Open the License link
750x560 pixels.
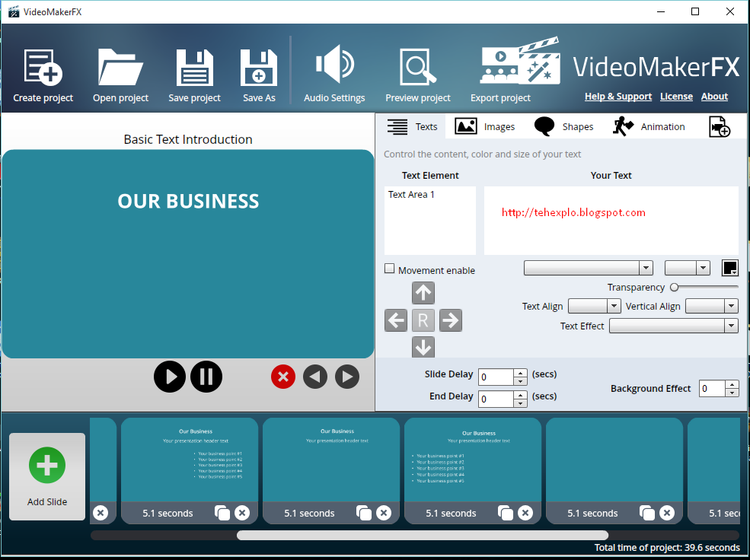[x=676, y=97]
